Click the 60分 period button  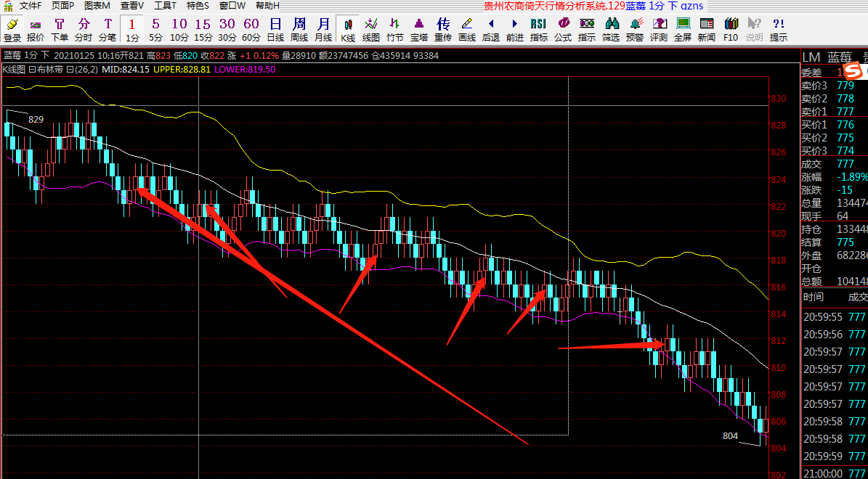coord(251,30)
